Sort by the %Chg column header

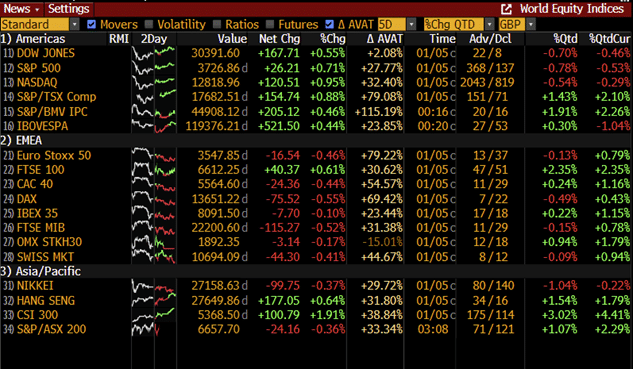(x=333, y=39)
